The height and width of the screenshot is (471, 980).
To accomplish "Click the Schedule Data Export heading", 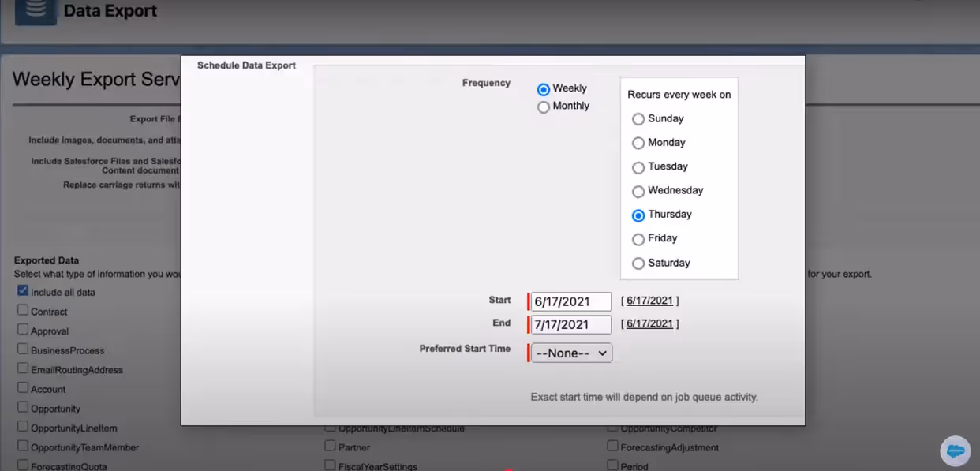I will [x=246, y=65].
